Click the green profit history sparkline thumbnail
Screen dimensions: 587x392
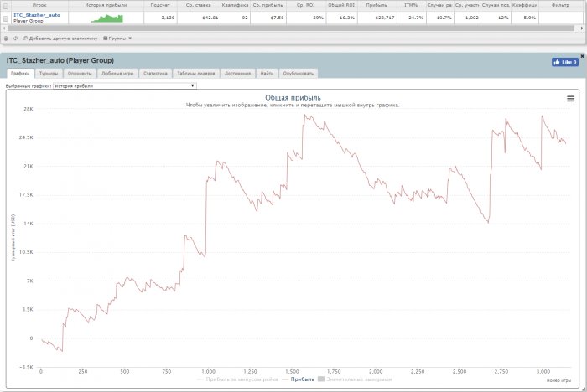107,18
